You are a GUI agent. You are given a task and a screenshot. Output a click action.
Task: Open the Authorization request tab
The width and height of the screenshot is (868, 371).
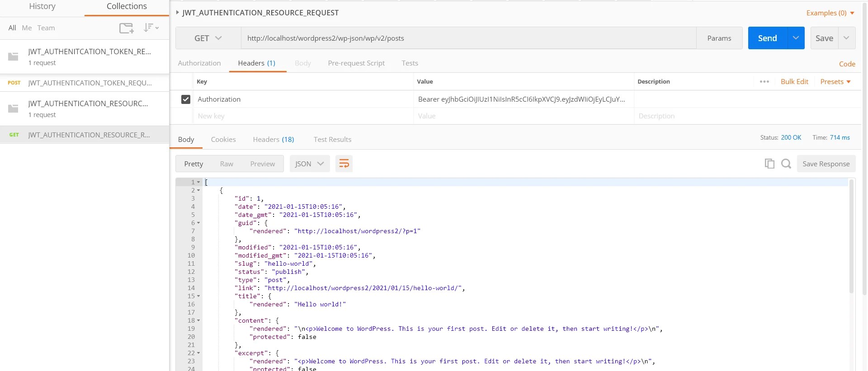coord(199,63)
